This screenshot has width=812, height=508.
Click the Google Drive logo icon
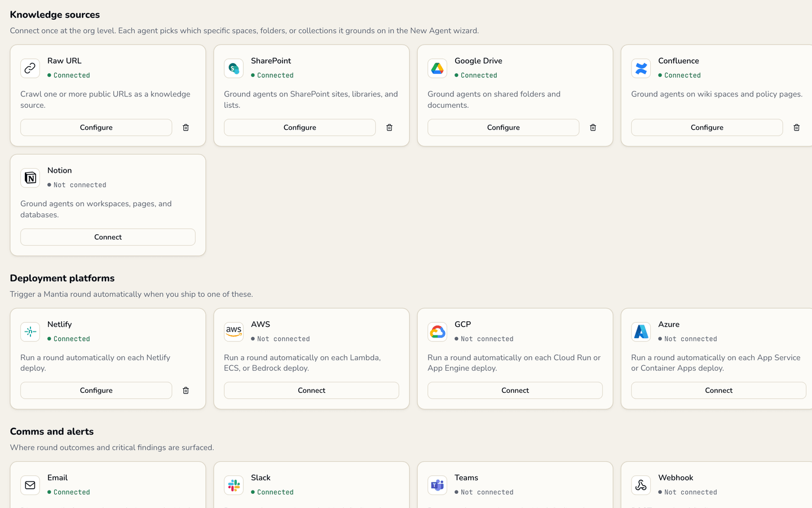click(x=437, y=68)
